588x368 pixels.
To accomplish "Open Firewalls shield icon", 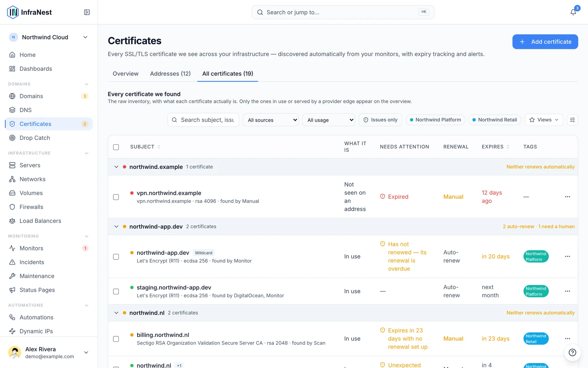I will point(12,207).
